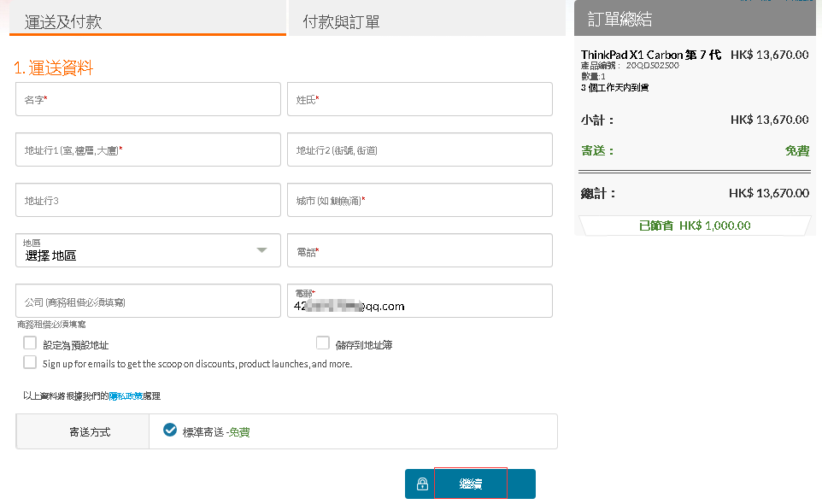
Task: Select the 地址行1 address input
Action: coord(148,149)
